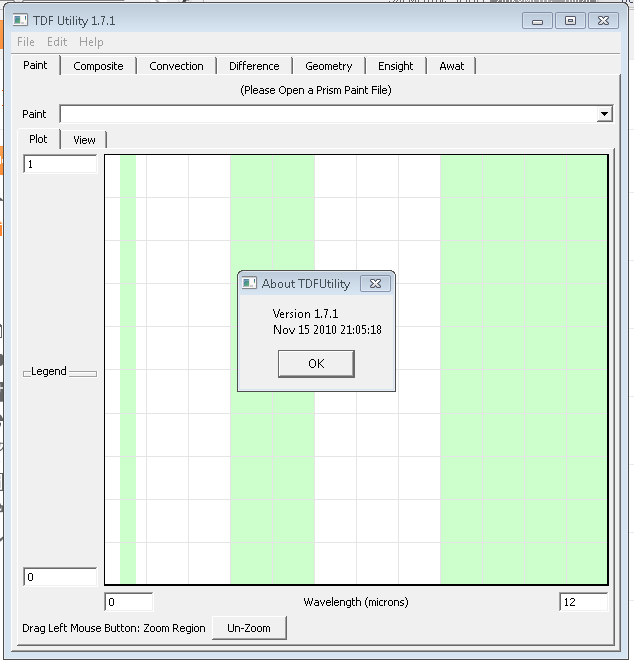The width and height of the screenshot is (634, 666).
Task: Switch to the Convection tab
Action: click(x=176, y=66)
